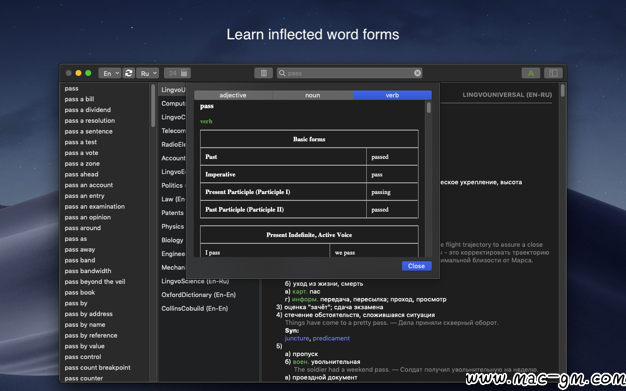Open the Physics dictionary entry
Image resolution: width=626 pixels, height=391 pixels.
coord(172,226)
